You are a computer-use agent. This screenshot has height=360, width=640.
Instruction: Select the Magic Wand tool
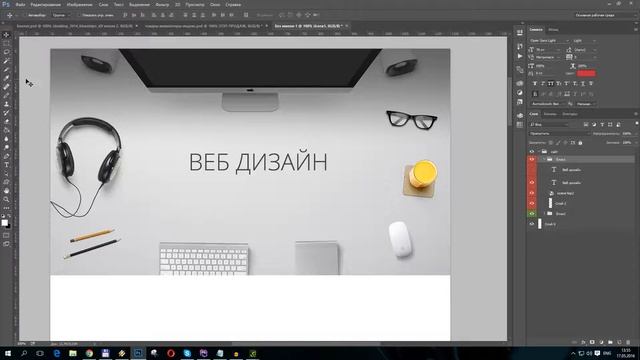(x=6, y=61)
